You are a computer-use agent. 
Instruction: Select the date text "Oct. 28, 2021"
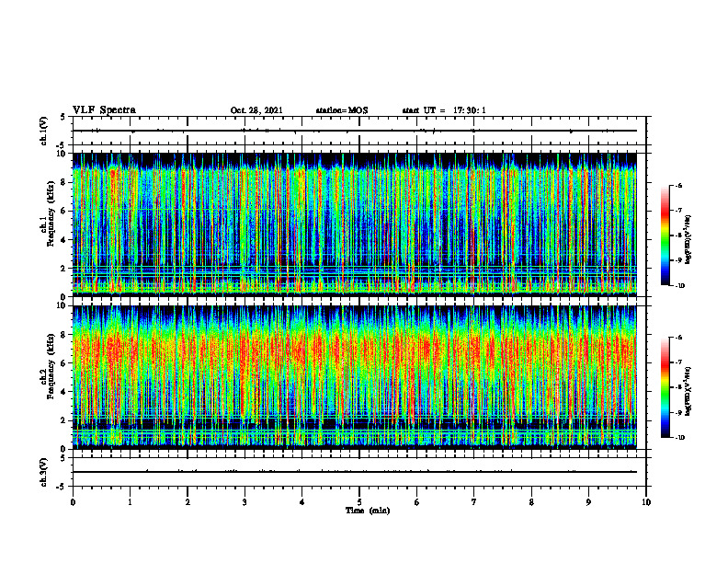(256, 110)
